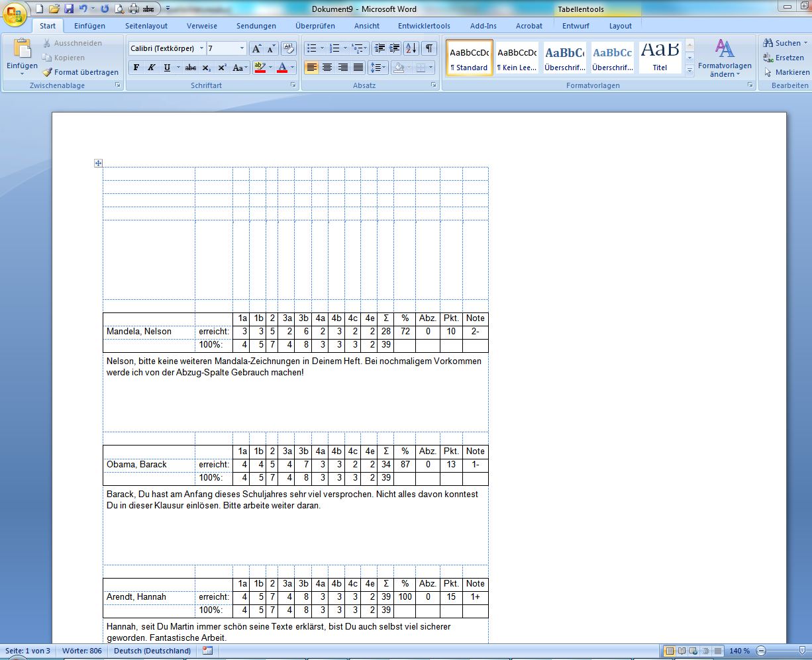Click the 140 % zoom level
This screenshot has height=660, width=812.
739,651
